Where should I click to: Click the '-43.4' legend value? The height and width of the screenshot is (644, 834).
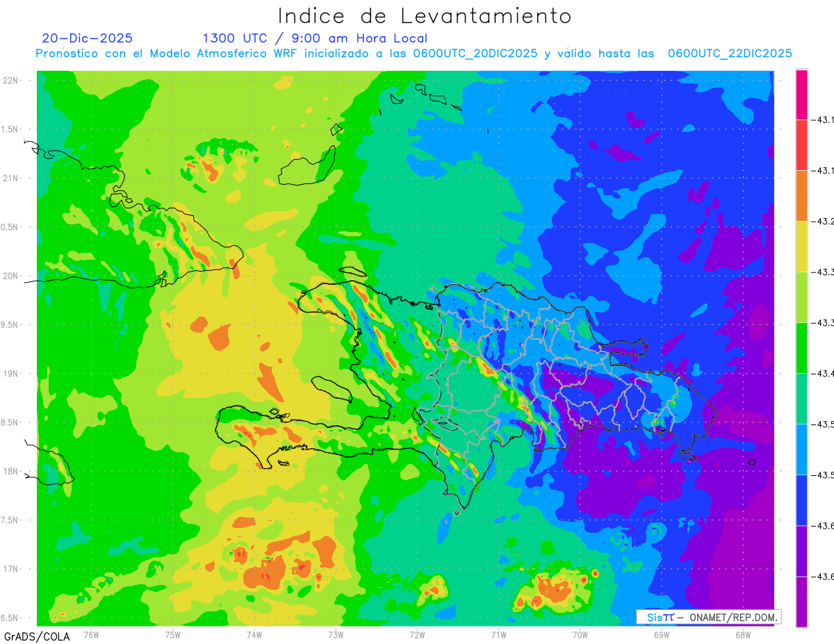coord(823,374)
